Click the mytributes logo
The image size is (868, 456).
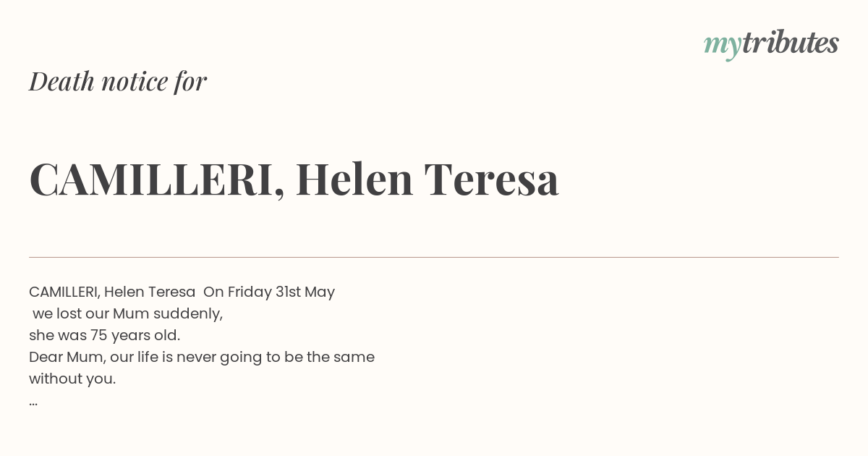click(771, 44)
